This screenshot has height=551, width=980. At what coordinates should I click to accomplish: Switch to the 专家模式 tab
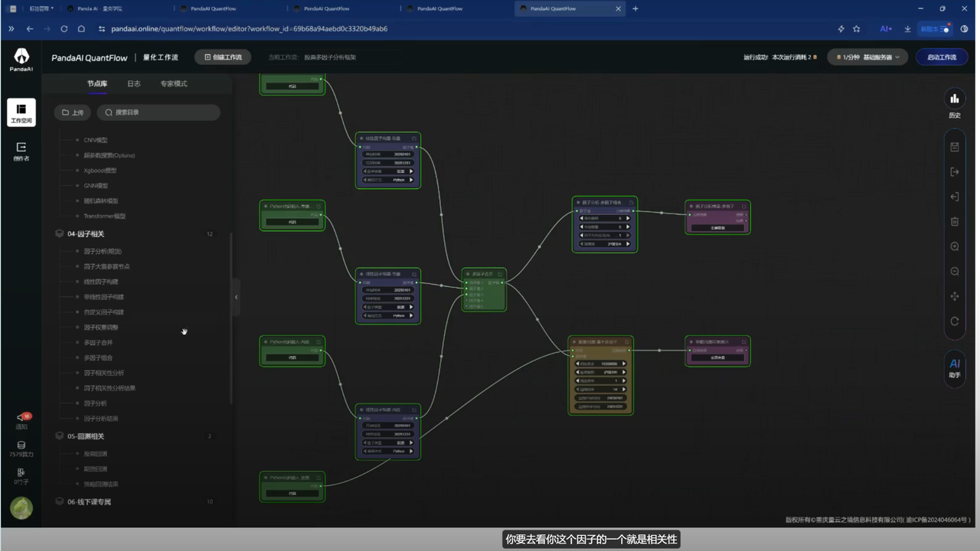173,83
